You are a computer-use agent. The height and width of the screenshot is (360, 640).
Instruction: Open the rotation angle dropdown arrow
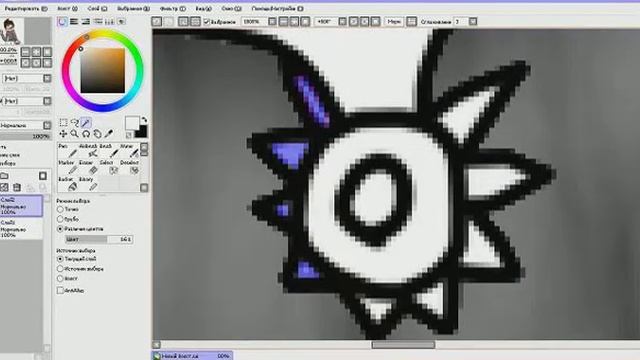click(x=342, y=21)
